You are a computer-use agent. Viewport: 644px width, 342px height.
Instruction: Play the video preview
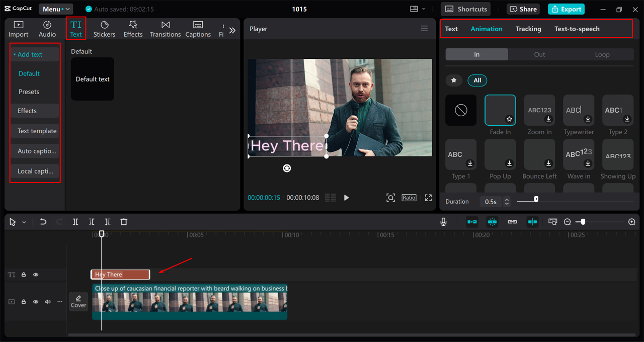[x=346, y=198]
